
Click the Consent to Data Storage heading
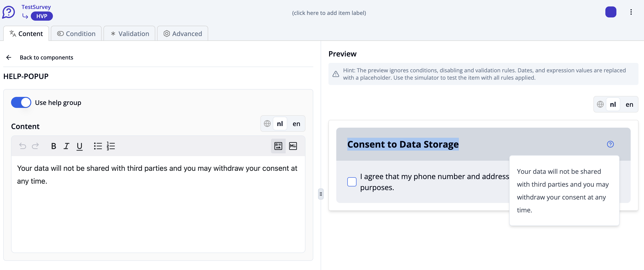click(403, 144)
